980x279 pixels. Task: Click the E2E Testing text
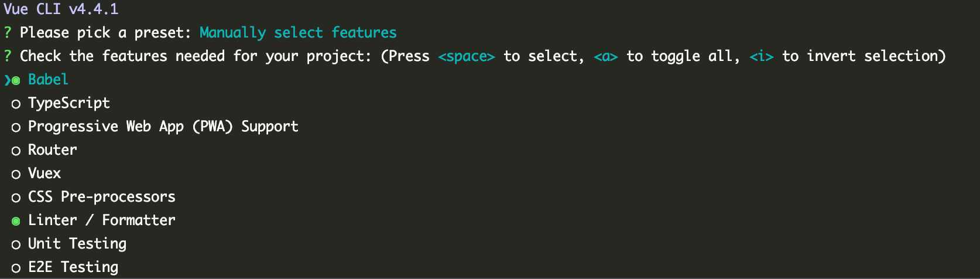pyautogui.click(x=73, y=267)
